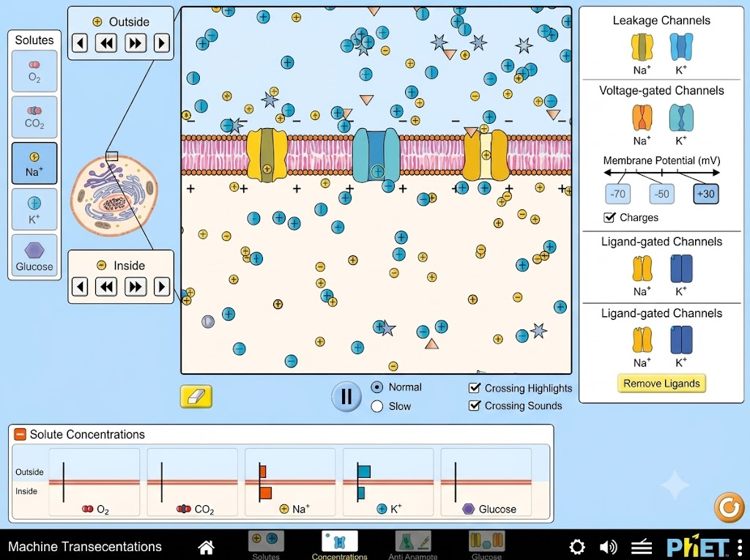Toggle the Charges checkbox
This screenshot has height=560, width=750.
pyautogui.click(x=609, y=217)
